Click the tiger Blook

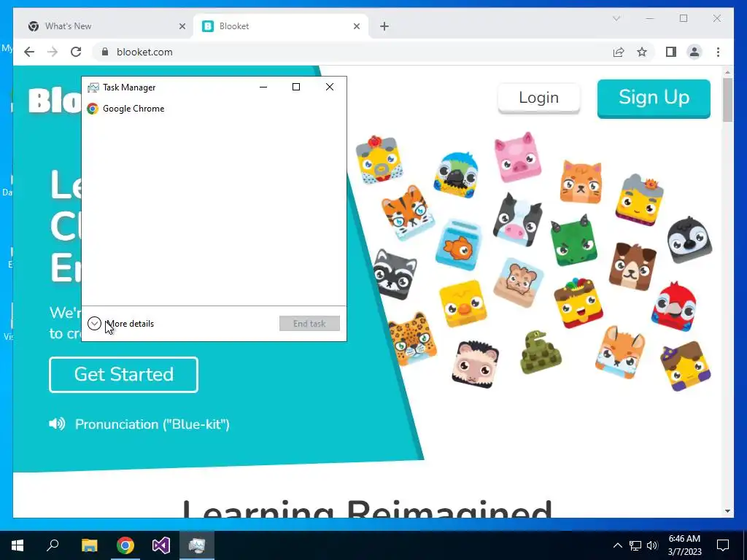click(x=407, y=212)
